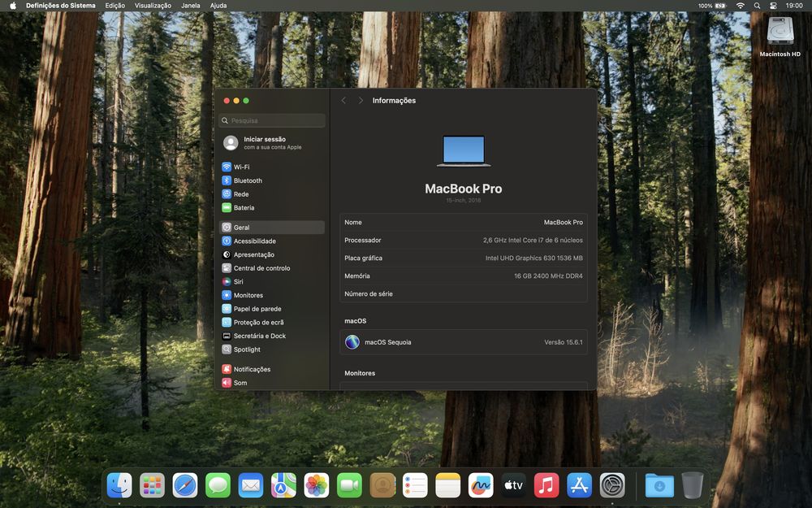
Task: Launch Safari from the Dock
Action: point(185,486)
